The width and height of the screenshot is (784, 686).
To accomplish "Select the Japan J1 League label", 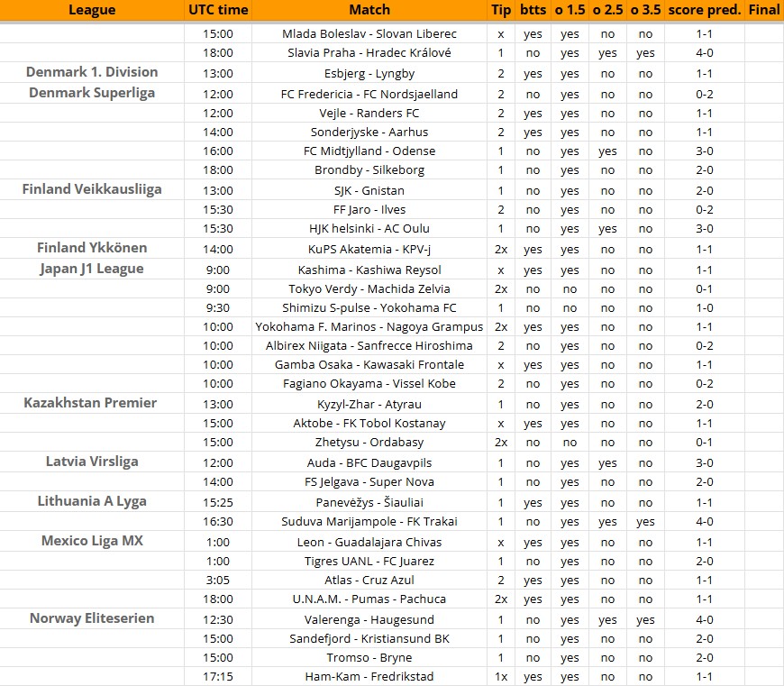I will pos(92,269).
